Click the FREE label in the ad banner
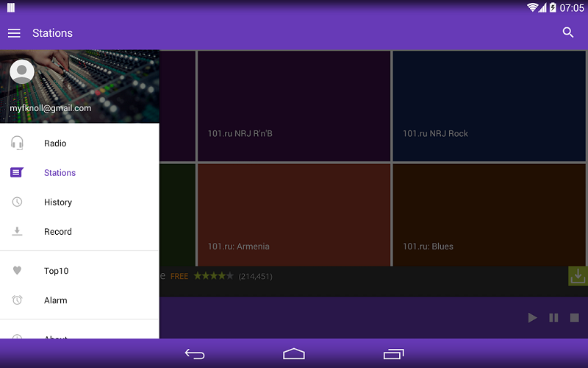588x368 pixels. pos(179,277)
